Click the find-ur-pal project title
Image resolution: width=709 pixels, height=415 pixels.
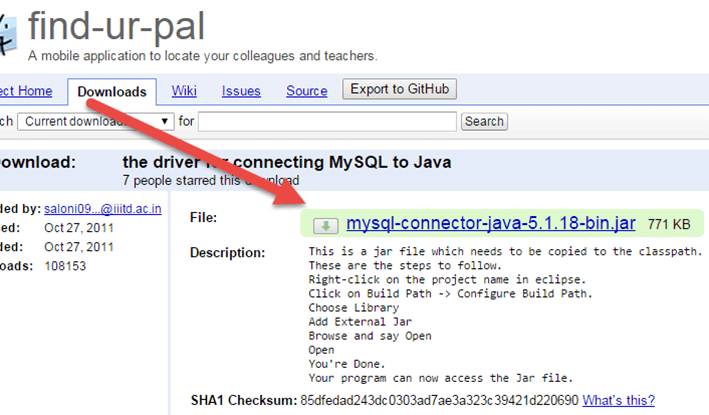point(138,26)
